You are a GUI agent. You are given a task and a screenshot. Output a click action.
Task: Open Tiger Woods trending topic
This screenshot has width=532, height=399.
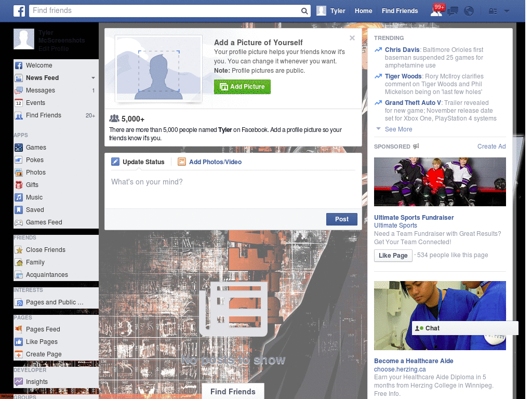coord(403,76)
